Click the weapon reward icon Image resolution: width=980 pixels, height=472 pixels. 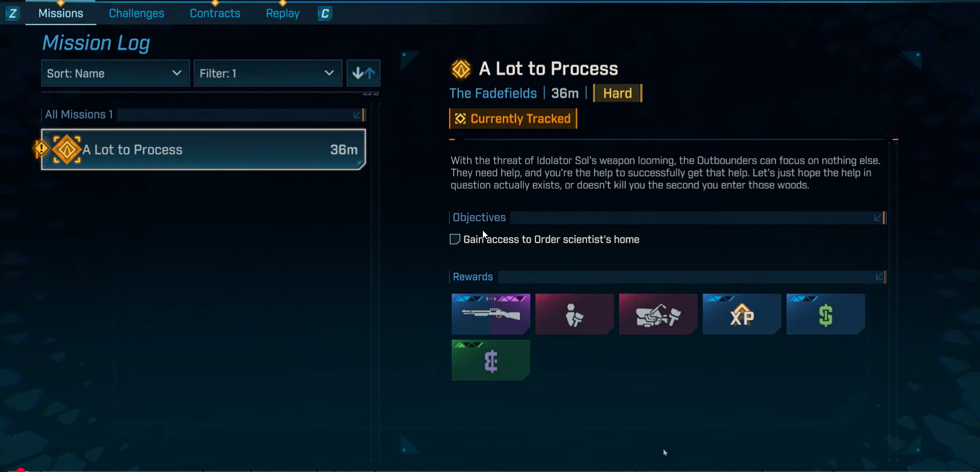[491, 314]
